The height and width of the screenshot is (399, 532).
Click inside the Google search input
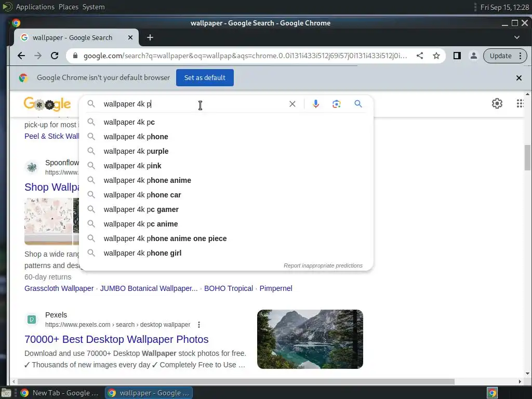(193, 104)
